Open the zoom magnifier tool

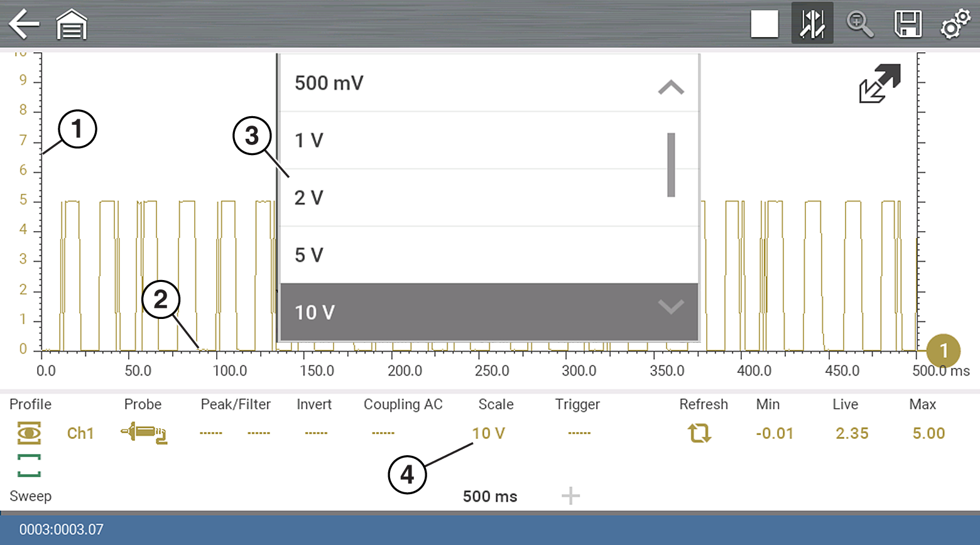point(859,25)
